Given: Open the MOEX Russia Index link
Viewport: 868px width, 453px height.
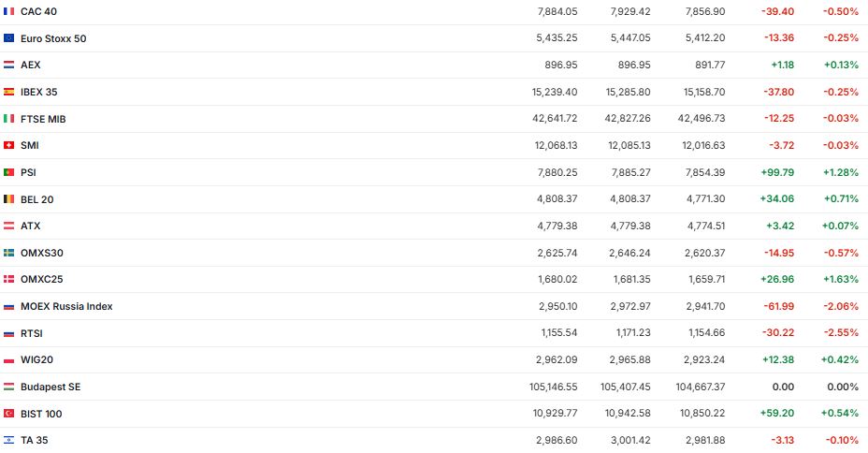Looking at the screenshot, I should tap(66, 306).
